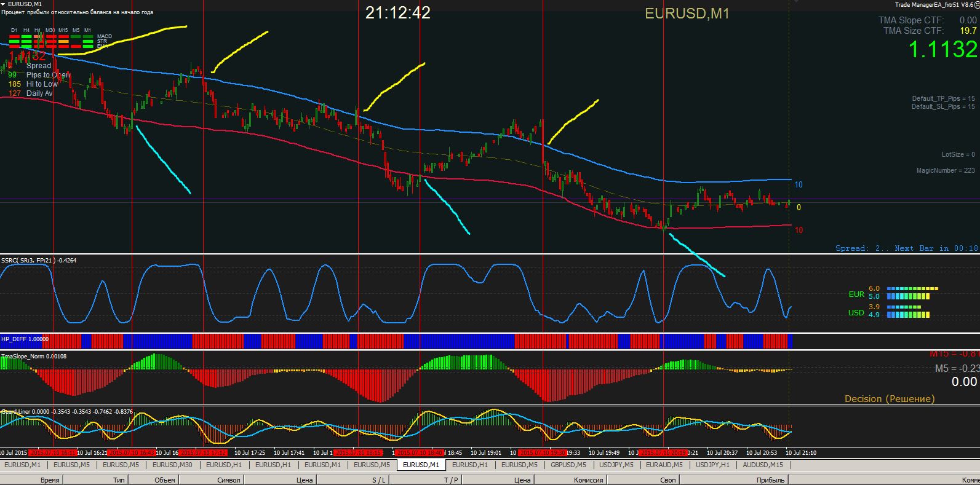
Task: Open the GBPUSD,M5 chart tab
Action: click(x=568, y=465)
